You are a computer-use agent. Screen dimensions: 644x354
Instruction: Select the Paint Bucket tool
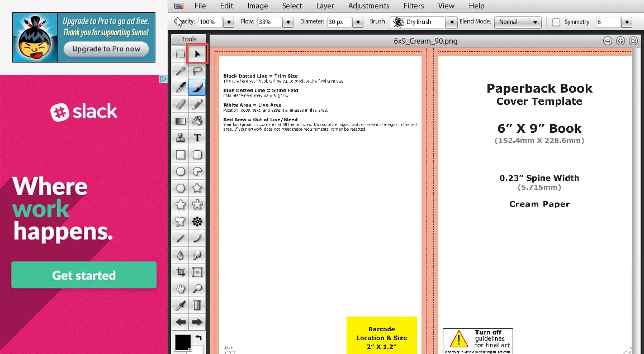click(x=197, y=121)
